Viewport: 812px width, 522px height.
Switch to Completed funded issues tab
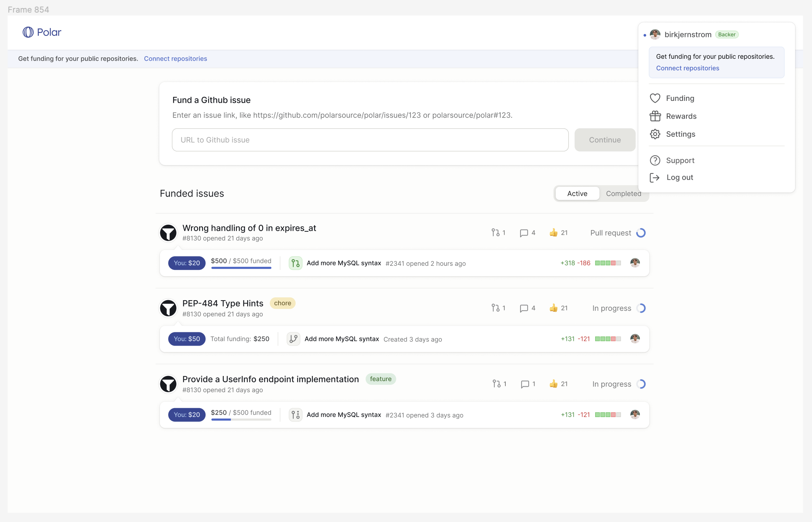(623, 193)
